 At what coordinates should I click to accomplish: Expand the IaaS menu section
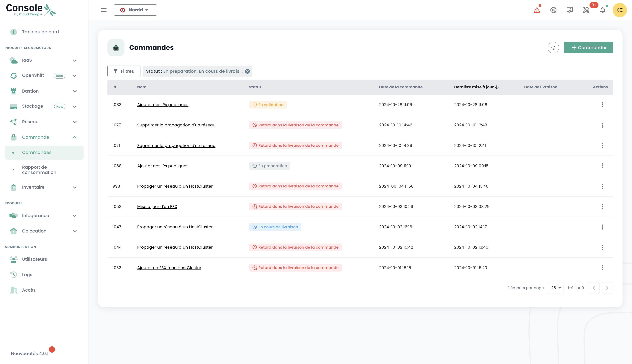tap(75, 60)
